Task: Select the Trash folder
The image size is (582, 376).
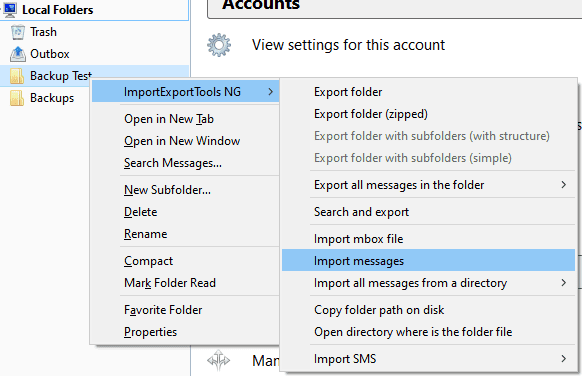Action: [x=95, y=32]
